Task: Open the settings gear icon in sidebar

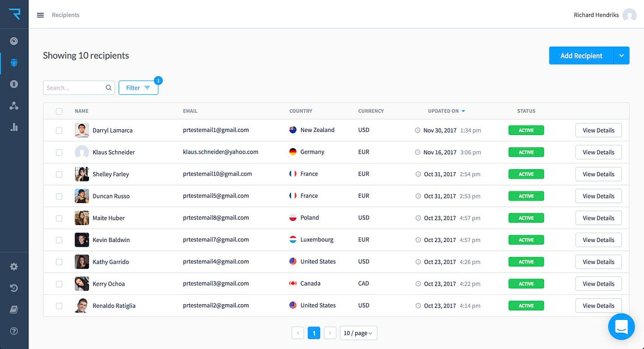Action: point(14,267)
